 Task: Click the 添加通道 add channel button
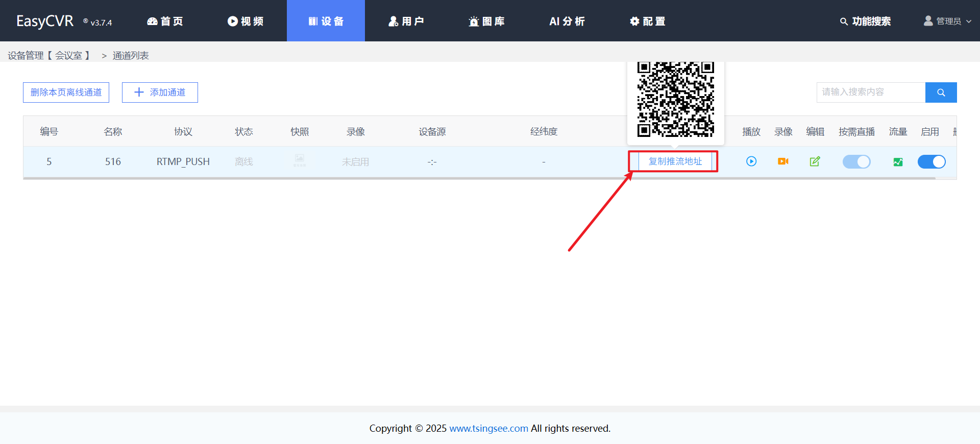point(160,92)
